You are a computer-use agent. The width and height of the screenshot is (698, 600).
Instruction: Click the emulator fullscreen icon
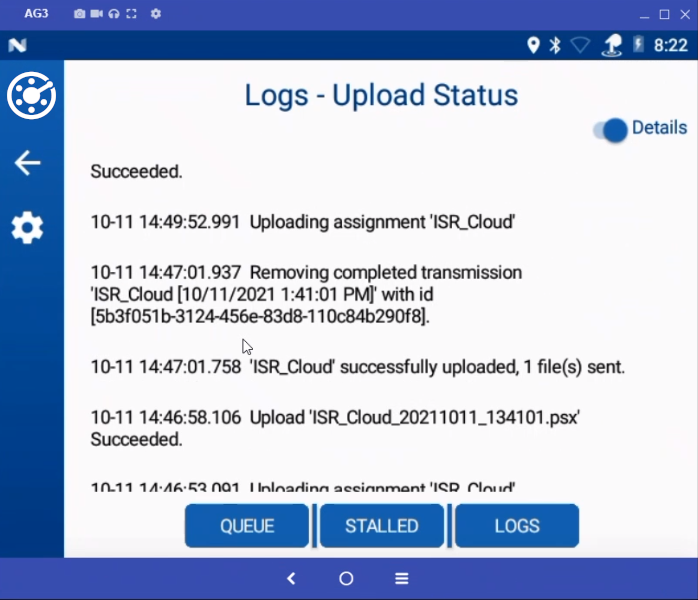coord(131,14)
